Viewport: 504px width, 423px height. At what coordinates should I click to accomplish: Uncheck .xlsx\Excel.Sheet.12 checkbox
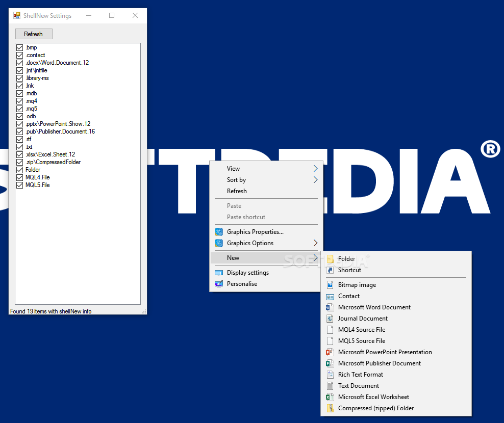coord(19,154)
